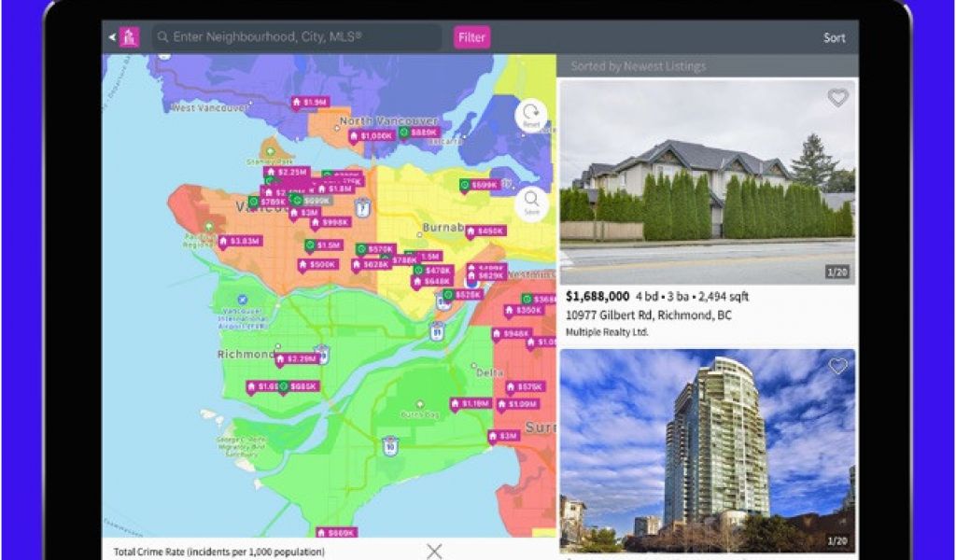Select the $2.29M marker in Richmond
The image size is (956, 560).
(x=297, y=359)
